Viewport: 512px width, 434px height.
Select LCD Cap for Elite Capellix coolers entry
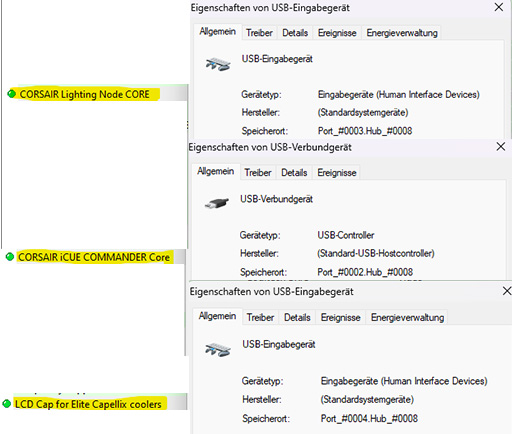click(88, 404)
